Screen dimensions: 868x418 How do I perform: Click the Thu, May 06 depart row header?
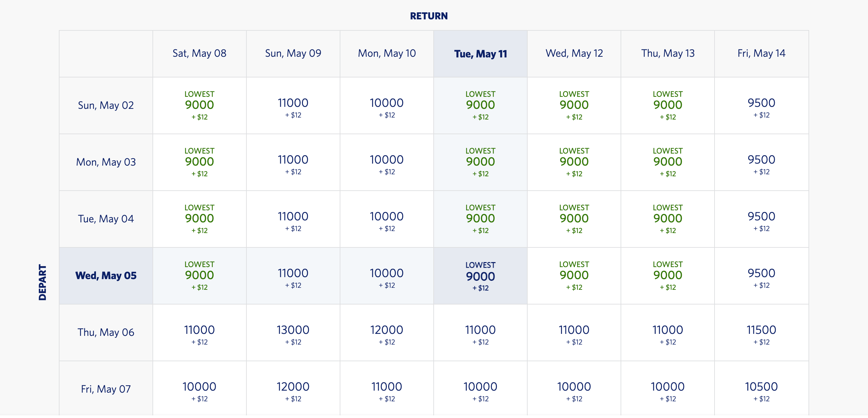pos(106,333)
